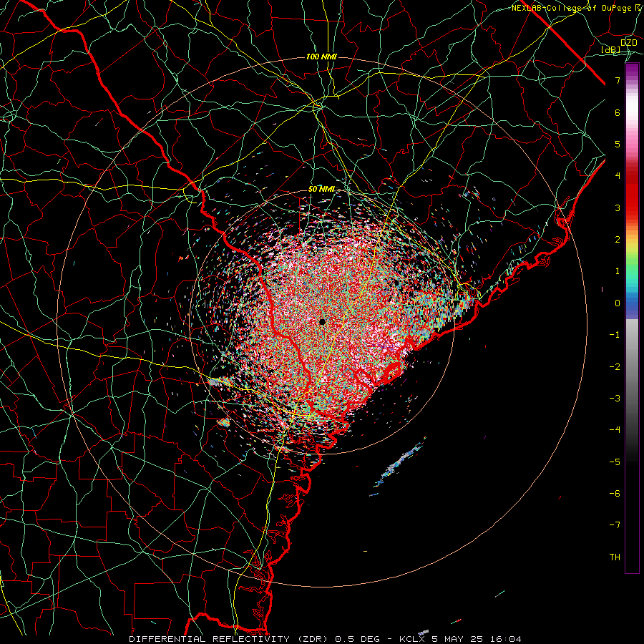Click the KCLX radar site black dot
This screenshot has height=644, width=644.
[x=323, y=321]
